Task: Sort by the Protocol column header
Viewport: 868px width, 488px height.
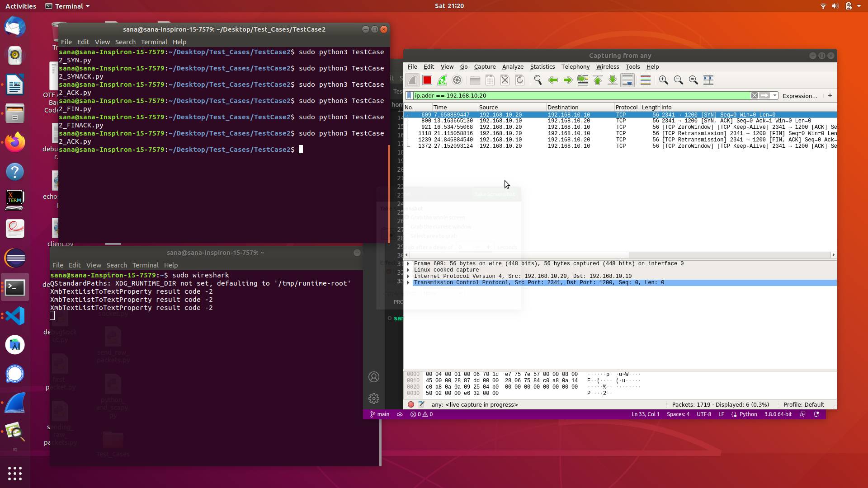Action: 627,107
